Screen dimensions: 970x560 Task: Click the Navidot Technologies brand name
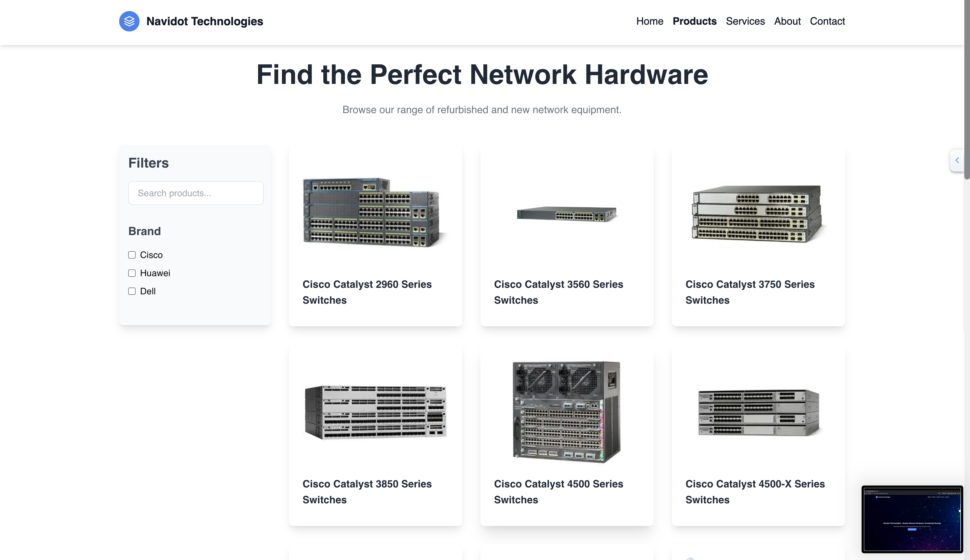(204, 21)
